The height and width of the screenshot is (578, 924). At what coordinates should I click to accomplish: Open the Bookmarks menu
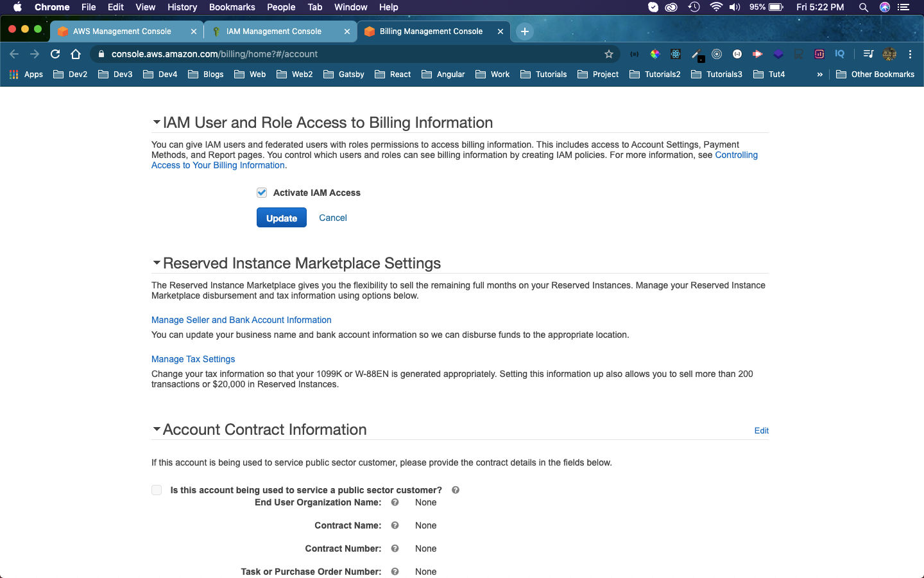(232, 7)
